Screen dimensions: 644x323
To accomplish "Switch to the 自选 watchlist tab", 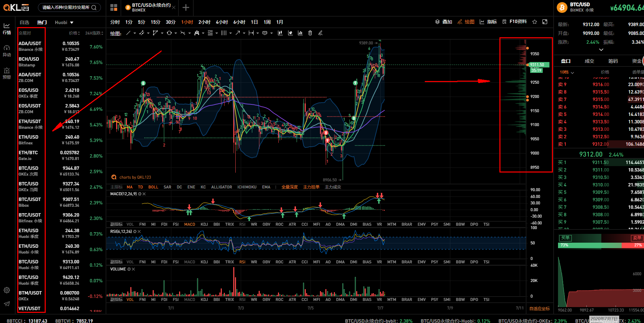I will point(24,22).
